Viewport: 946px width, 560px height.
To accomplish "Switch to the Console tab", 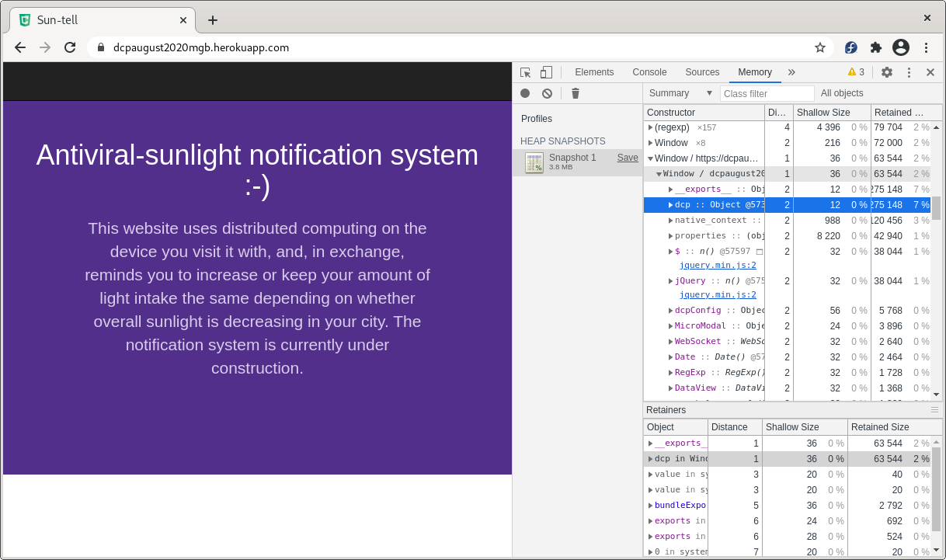I will (x=649, y=72).
